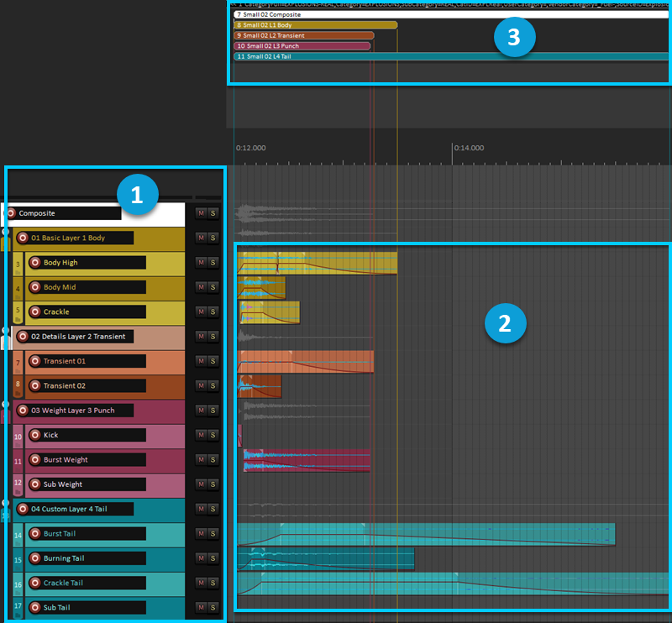
Task: Solo the Transient 02 track
Action: pos(213,385)
